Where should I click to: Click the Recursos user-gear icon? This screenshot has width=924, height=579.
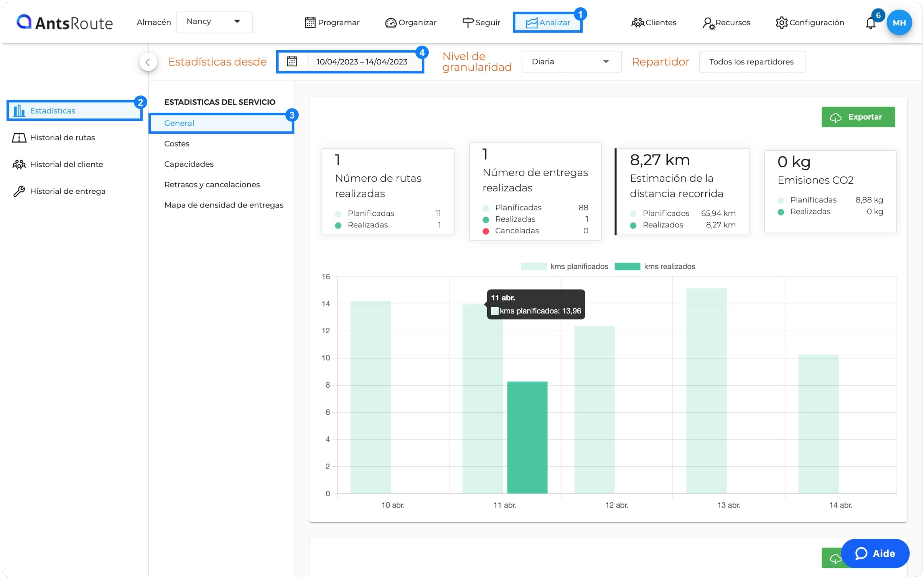[708, 23]
